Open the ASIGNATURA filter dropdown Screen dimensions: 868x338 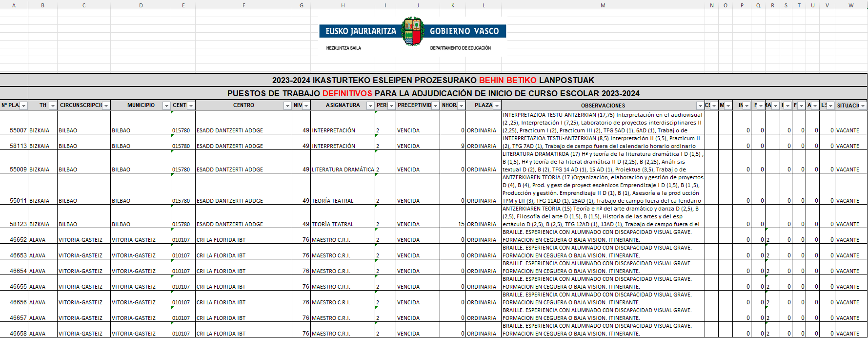pos(370,106)
